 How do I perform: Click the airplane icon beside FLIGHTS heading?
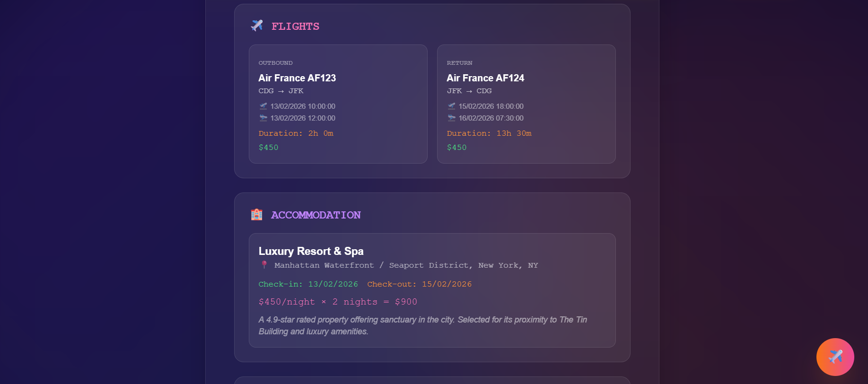(x=257, y=26)
